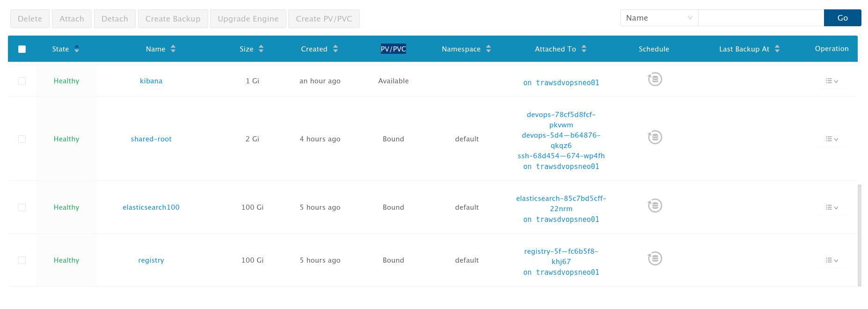Click '4 hours ago' created cell
Screen dimensions: 868x309
320,139
